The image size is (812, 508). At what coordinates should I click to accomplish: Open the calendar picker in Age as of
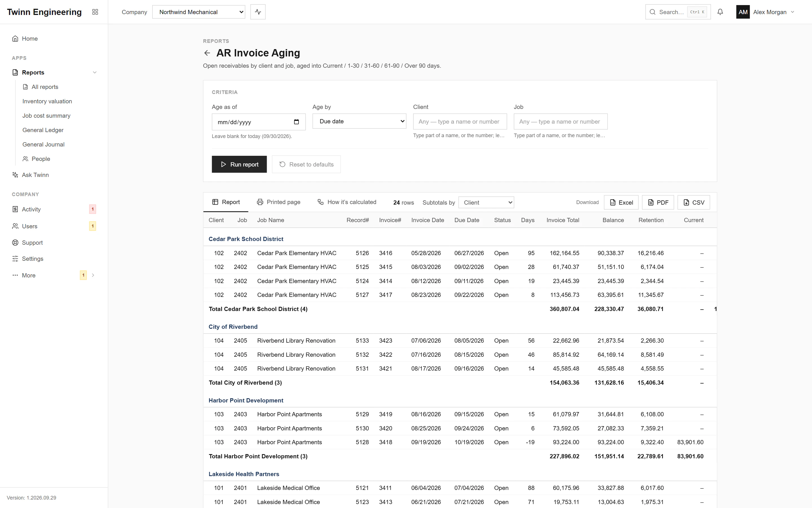point(296,122)
